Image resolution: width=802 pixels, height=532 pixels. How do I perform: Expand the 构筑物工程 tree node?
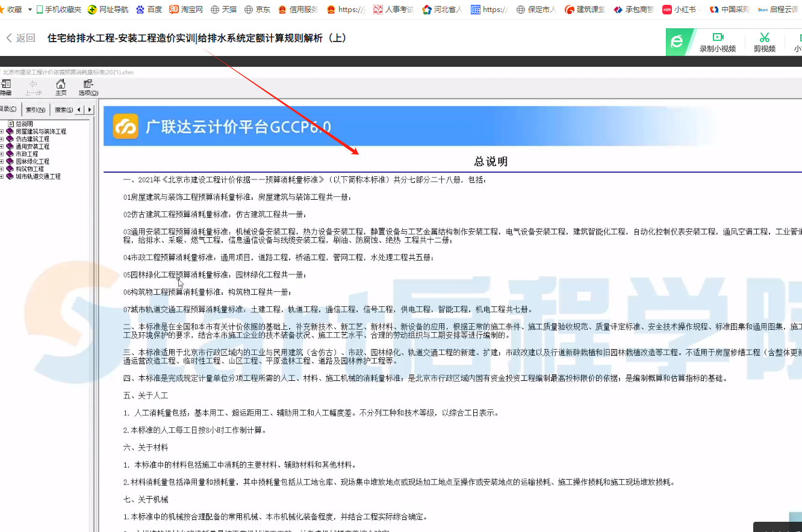[2, 169]
